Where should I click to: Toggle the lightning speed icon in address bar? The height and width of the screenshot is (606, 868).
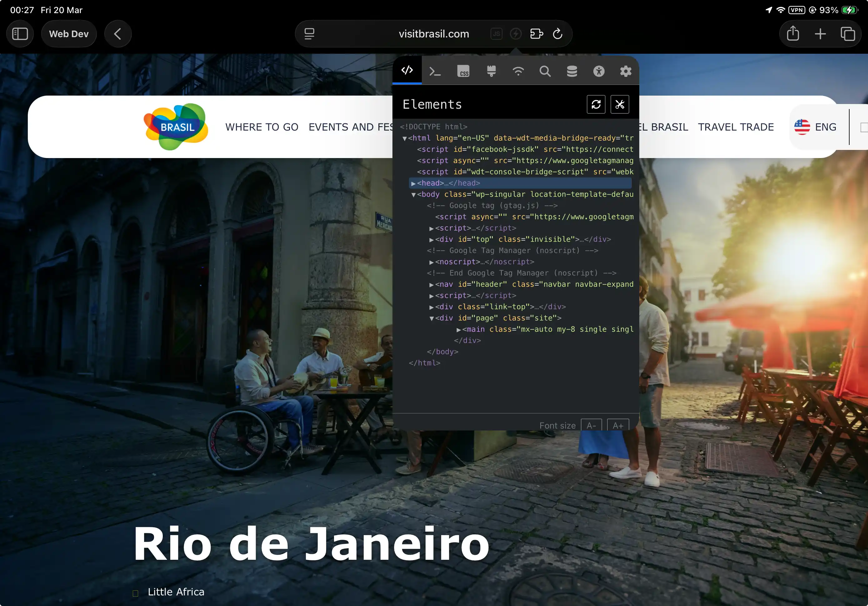(516, 34)
